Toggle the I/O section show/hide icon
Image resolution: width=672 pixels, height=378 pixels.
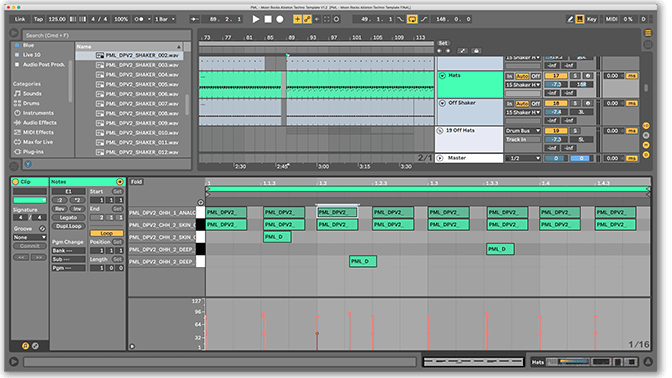coord(646,126)
